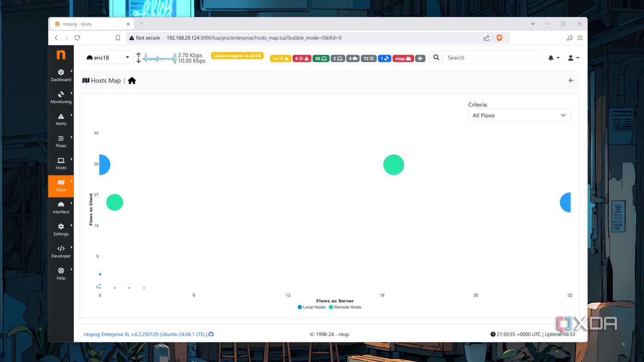Click the yellow 14 flow alerts badge
The image size is (644, 362).
click(x=280, y=58)
